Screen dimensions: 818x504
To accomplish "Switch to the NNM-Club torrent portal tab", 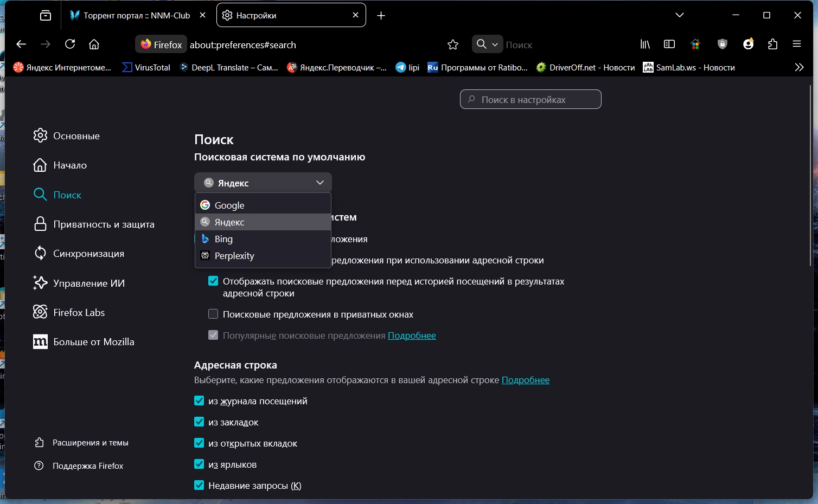I will pyautogui.click(x=136, y=16).
